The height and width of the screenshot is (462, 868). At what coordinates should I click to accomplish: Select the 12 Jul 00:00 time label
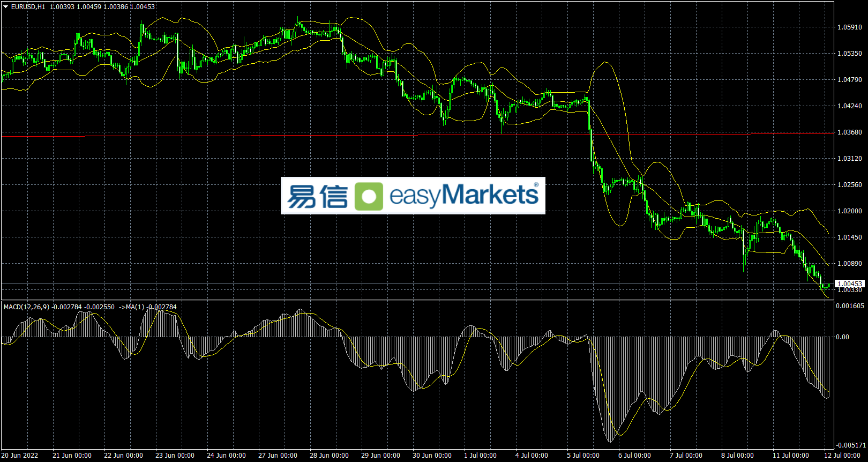[842, 456]
